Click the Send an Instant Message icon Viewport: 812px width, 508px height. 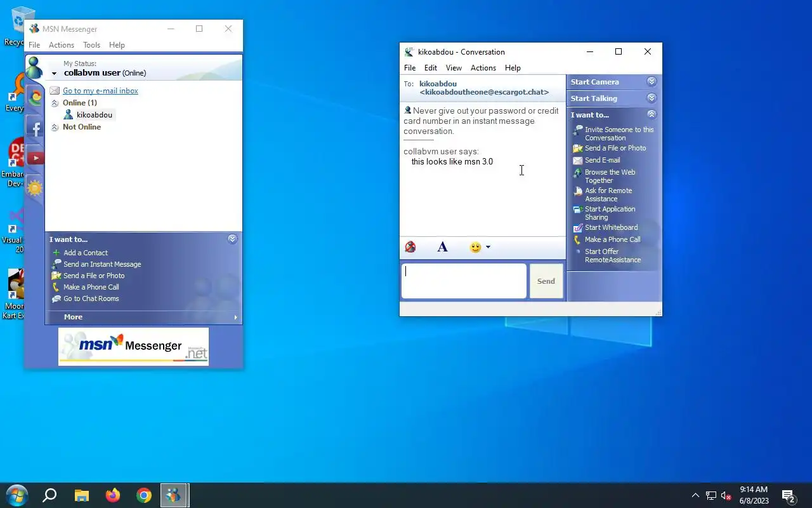(56, 264)
